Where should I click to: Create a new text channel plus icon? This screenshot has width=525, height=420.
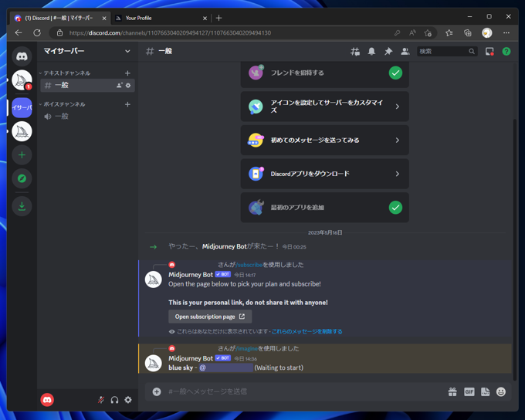click(127, 73)
